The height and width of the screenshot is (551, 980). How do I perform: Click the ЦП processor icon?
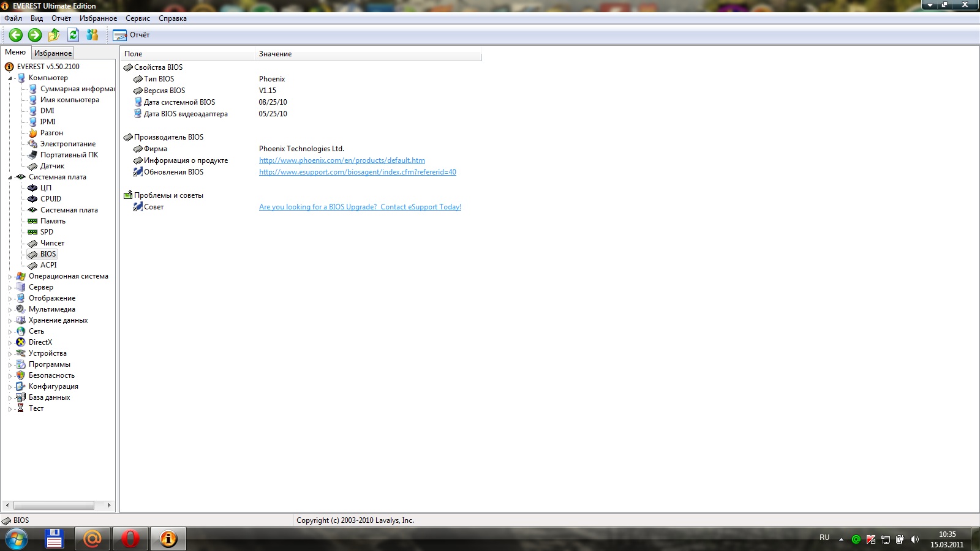click(32, 188)
